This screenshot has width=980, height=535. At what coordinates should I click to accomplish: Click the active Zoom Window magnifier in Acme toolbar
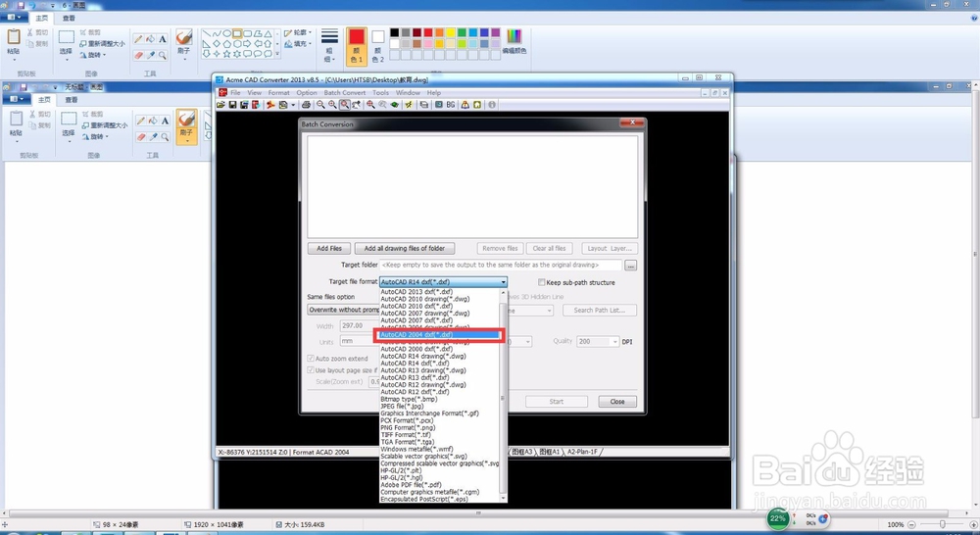[x=344, y=105]
